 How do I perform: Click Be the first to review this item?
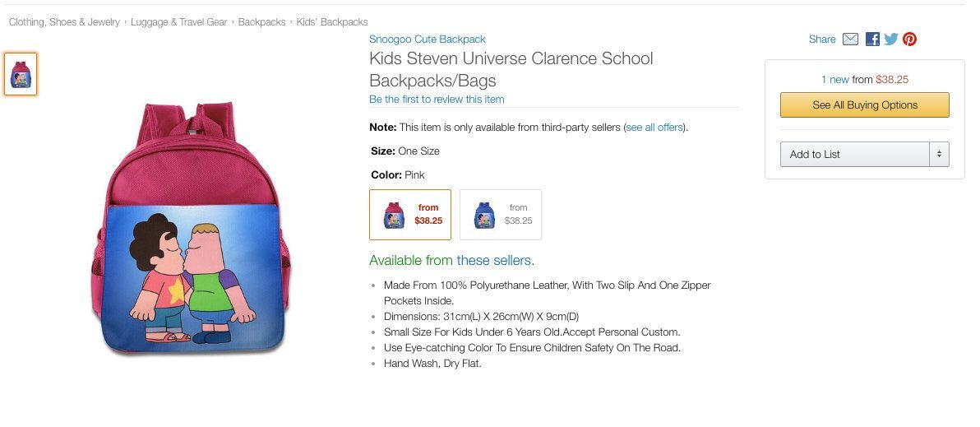coord(437,100)
